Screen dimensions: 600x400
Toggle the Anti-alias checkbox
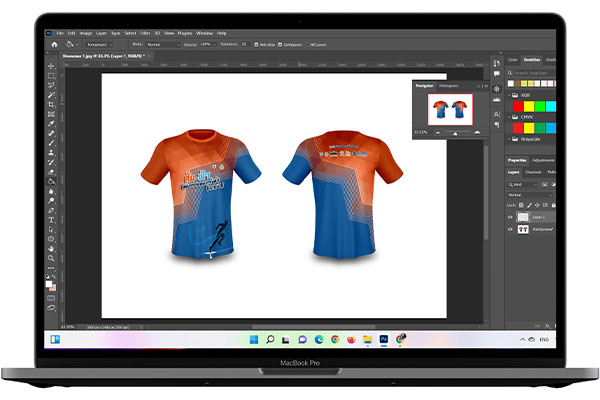pos(256,45)
